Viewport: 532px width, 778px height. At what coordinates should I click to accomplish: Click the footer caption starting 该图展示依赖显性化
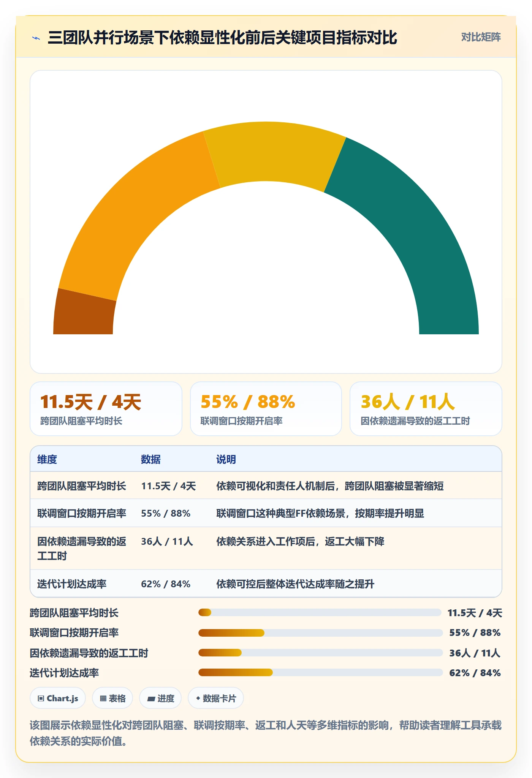click(266, 733)
